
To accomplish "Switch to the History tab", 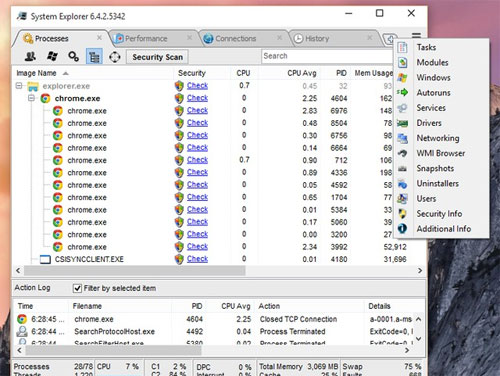I will pos(317,39).
